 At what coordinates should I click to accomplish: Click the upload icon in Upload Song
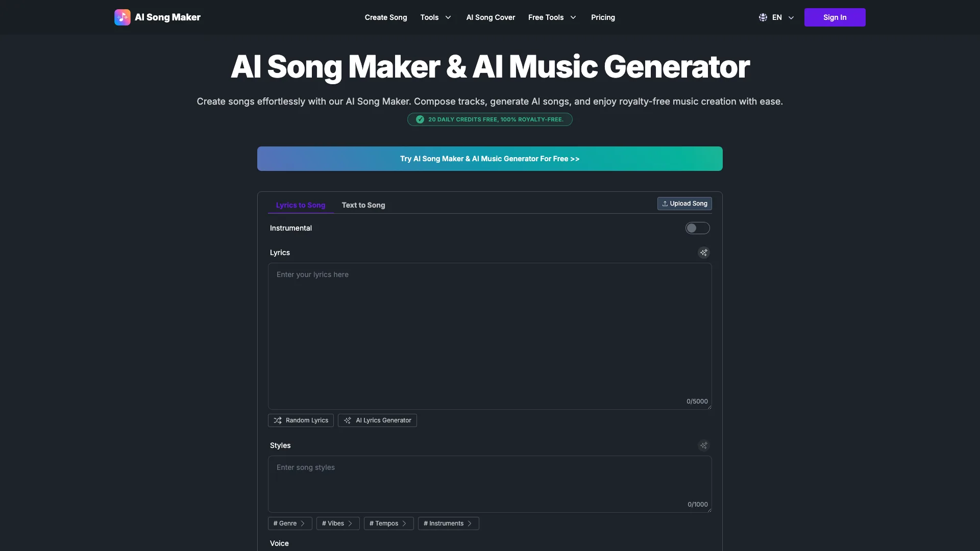665,204
